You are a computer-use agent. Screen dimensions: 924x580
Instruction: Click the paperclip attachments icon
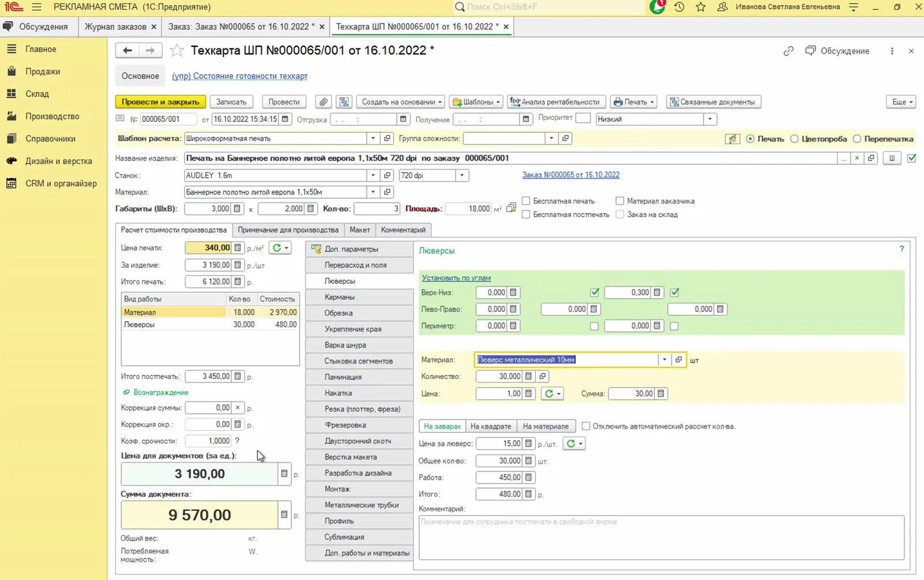coord(323,102)
